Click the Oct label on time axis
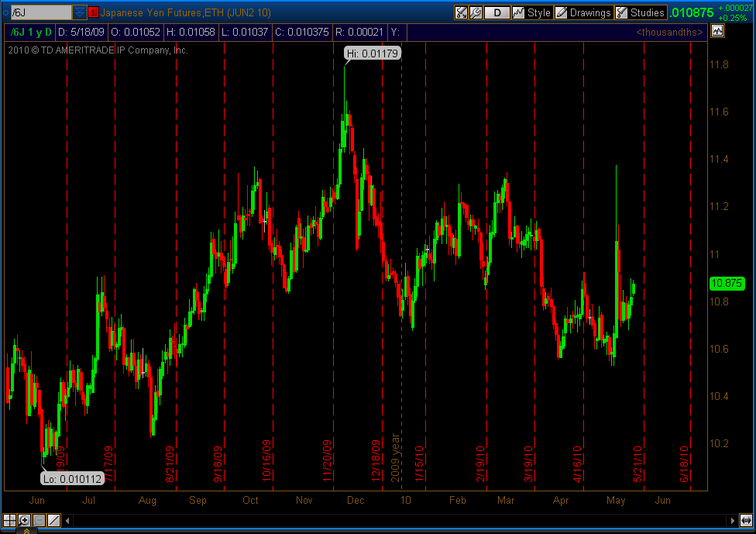The height and width of the screenshot is (534, 756). click(x=250, y=500)
